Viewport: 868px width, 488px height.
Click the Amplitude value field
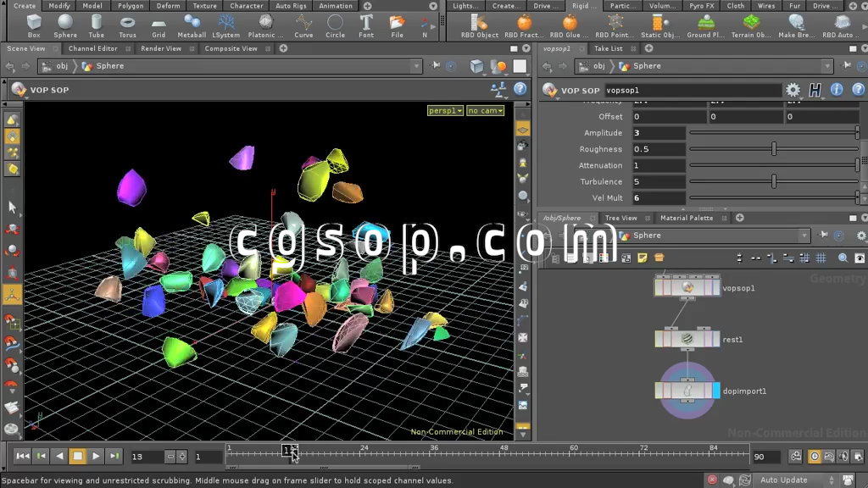point(658,133)
